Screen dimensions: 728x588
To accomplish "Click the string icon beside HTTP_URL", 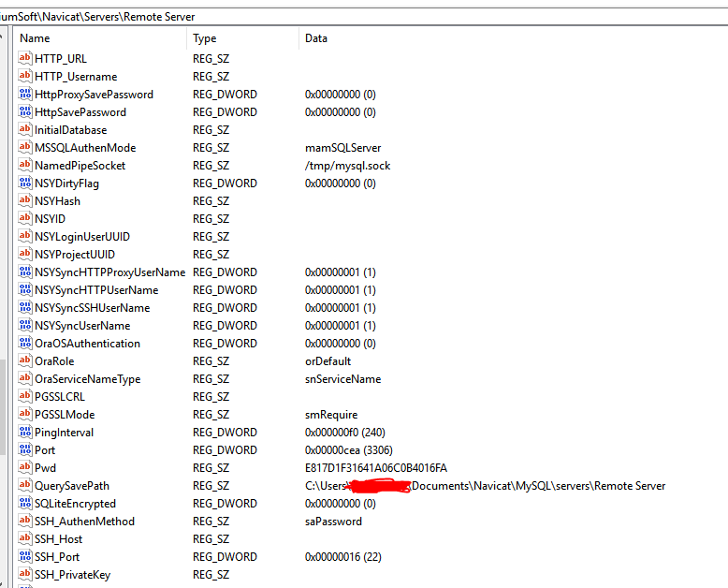I will tap(25, 58).
